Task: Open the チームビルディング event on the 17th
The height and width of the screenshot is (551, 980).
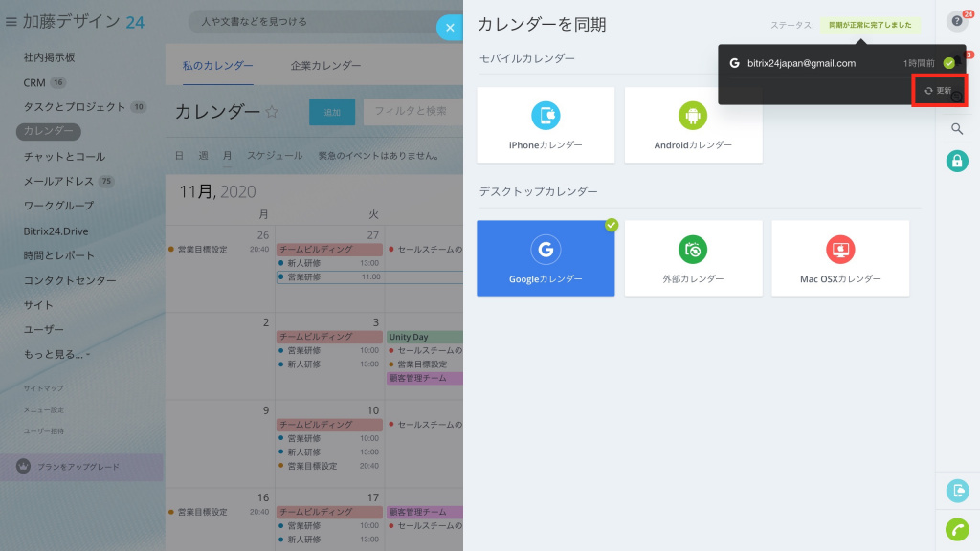Action: [x=329, y=512]
